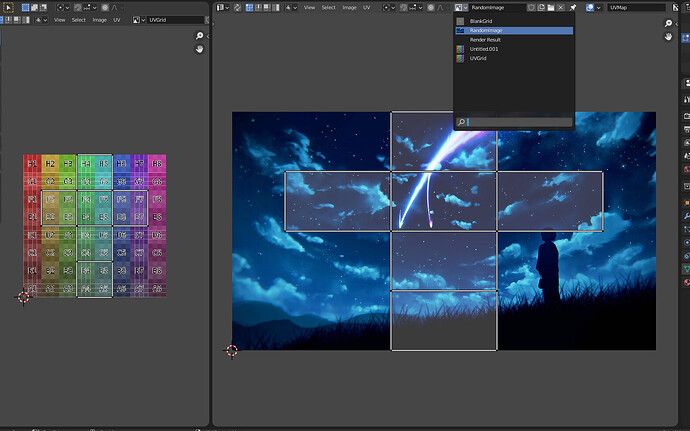
Task: Select edge select mode in the right editor
Action: (x=258, y=7)
